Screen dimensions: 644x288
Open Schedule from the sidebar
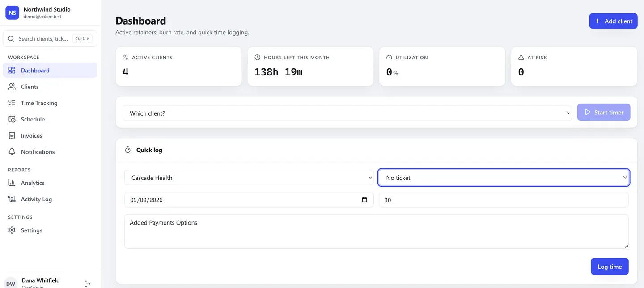(x=50, y=119)
